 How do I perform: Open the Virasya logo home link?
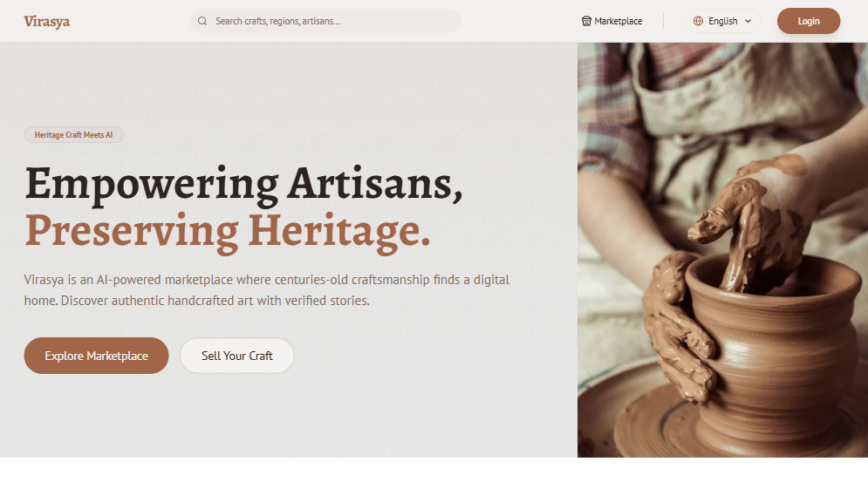[x=47, y=22]
